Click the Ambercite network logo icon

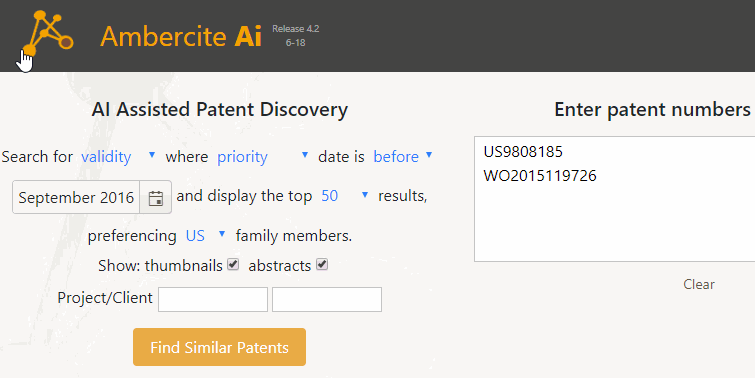click(47, 33)
